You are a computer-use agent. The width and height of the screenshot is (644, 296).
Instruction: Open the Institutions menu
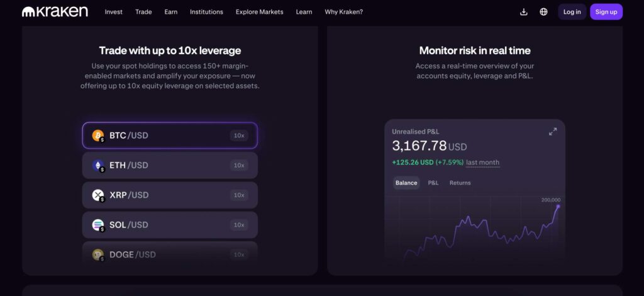tap(206, 12)
